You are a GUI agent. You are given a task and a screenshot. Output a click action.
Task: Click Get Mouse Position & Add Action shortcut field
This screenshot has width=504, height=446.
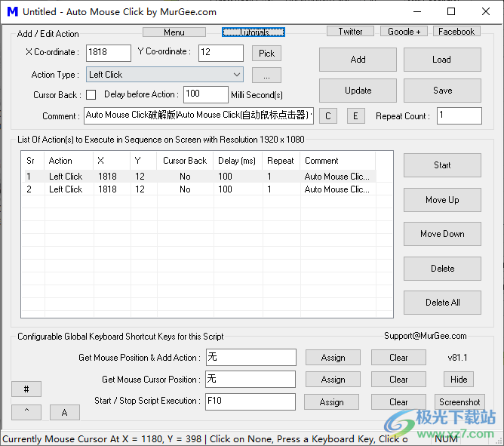[250, 357]
